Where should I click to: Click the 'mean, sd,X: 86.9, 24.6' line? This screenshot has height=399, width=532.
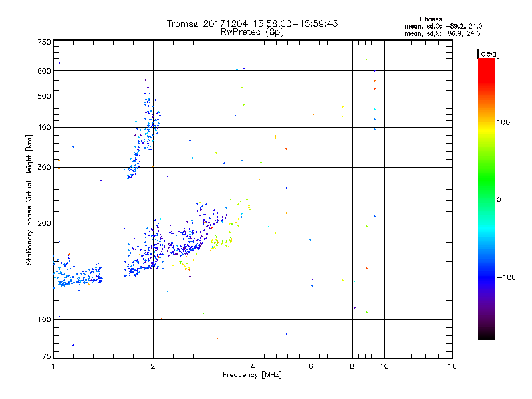[x=442, y=33]
